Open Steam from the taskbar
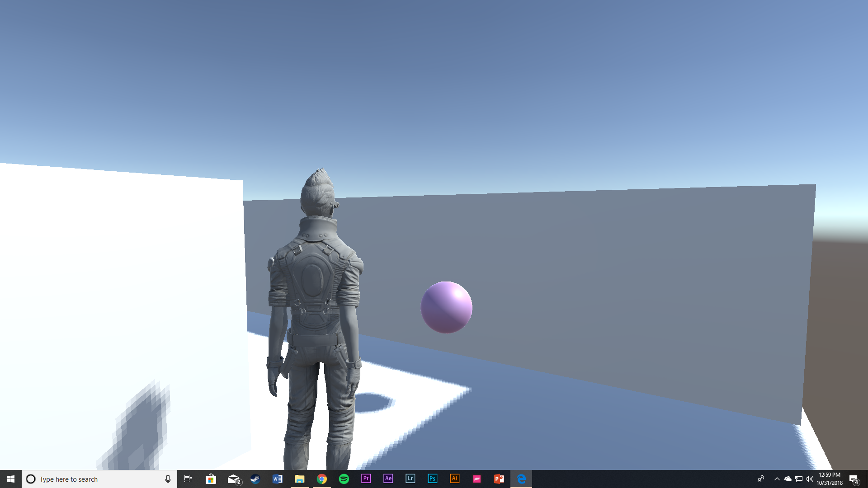This screenshot has width=868, height=488. tap(255, 479)
